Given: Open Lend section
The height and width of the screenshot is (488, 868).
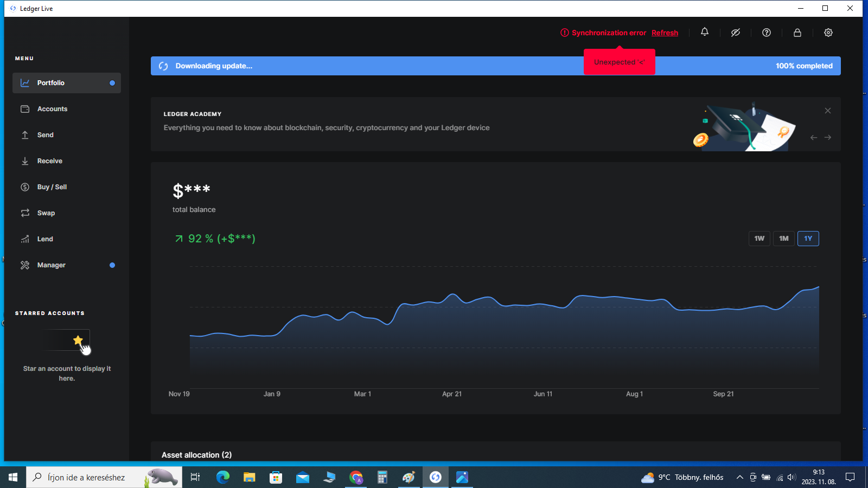Looking at the screenshot, I should click(x=67, y=239).
